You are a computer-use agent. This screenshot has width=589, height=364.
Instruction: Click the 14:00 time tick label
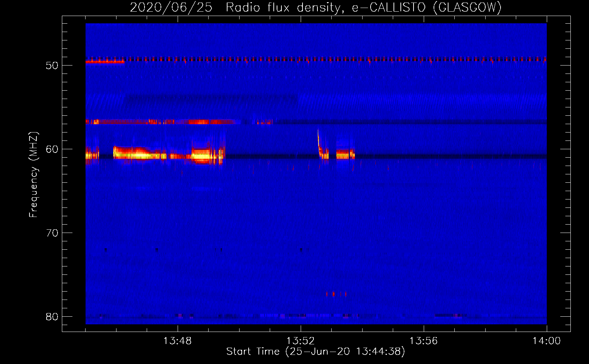(546, 341)
